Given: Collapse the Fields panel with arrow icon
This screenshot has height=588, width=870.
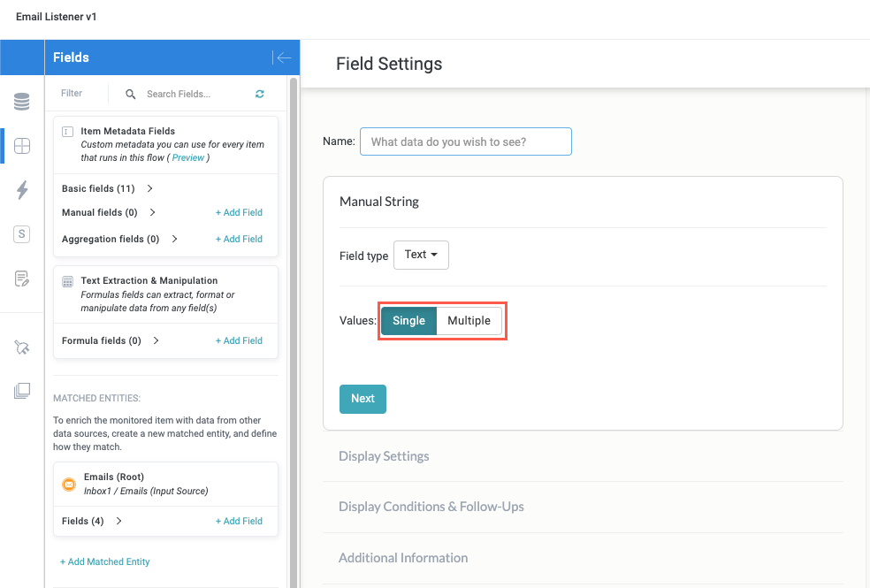Looking at the screenshot, I should [x=282, y=57].
